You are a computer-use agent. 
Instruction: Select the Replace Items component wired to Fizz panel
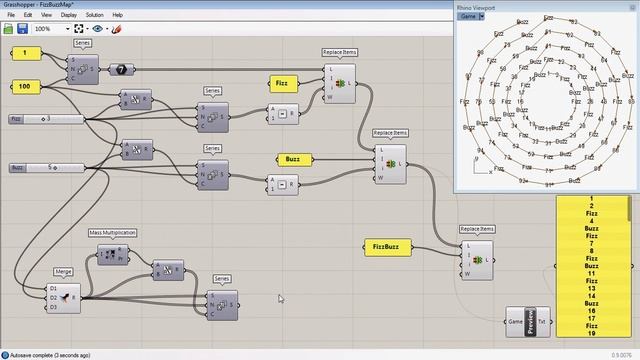pos(340,84)
